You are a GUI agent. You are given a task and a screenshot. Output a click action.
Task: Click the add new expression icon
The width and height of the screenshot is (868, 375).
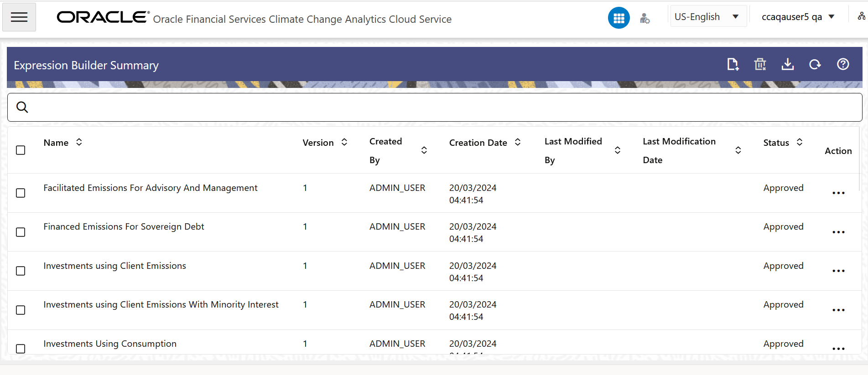(733, 65)
